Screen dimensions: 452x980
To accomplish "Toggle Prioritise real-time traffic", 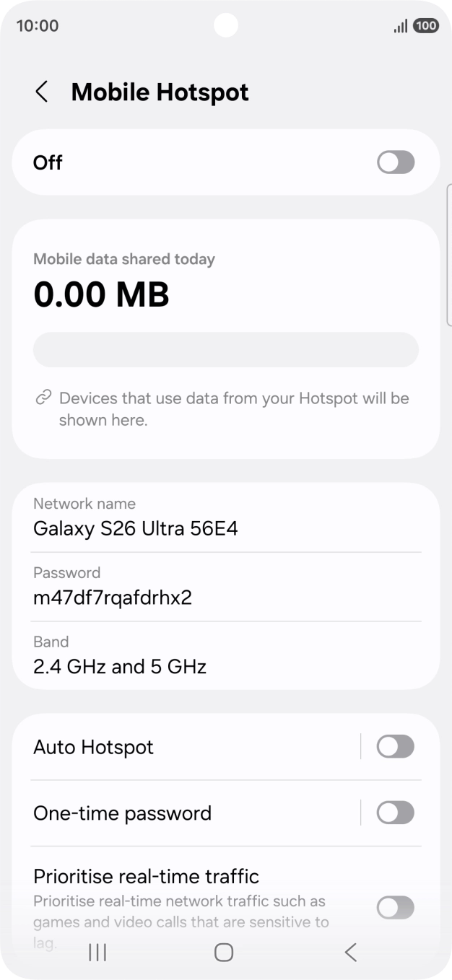I will (x=395, y=907).
